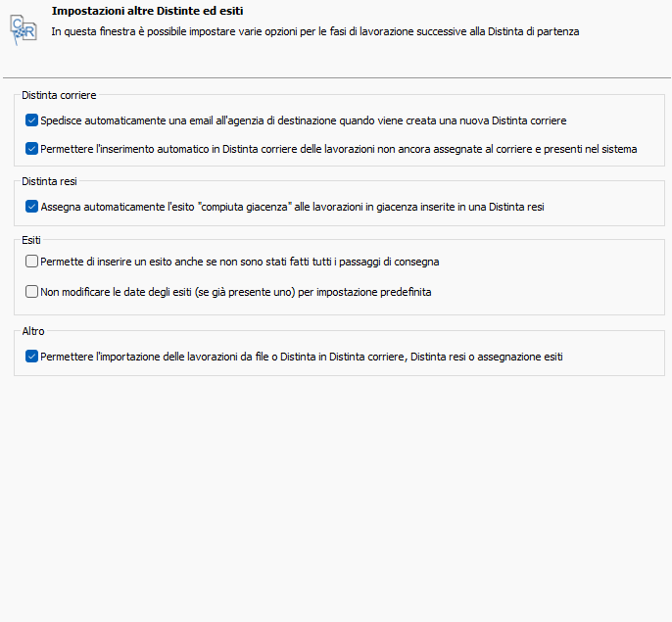Click the 'Distinta corriere' group heading
The width and height of the screenshot is (672, 622).
tap(59, 95)
